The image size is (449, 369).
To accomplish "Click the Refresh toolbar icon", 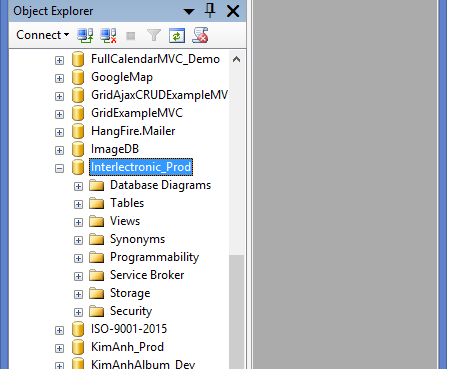I will 177,36.
